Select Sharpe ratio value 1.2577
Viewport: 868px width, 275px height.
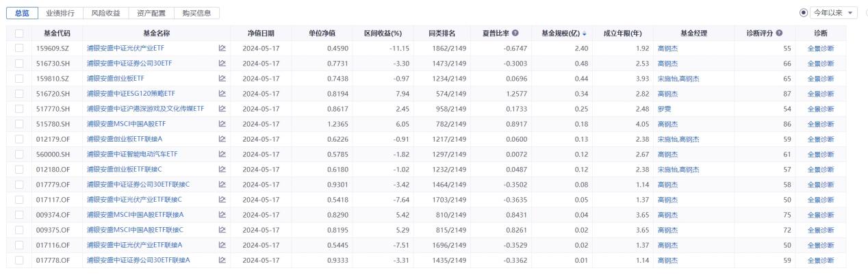(x=516, y=94)
